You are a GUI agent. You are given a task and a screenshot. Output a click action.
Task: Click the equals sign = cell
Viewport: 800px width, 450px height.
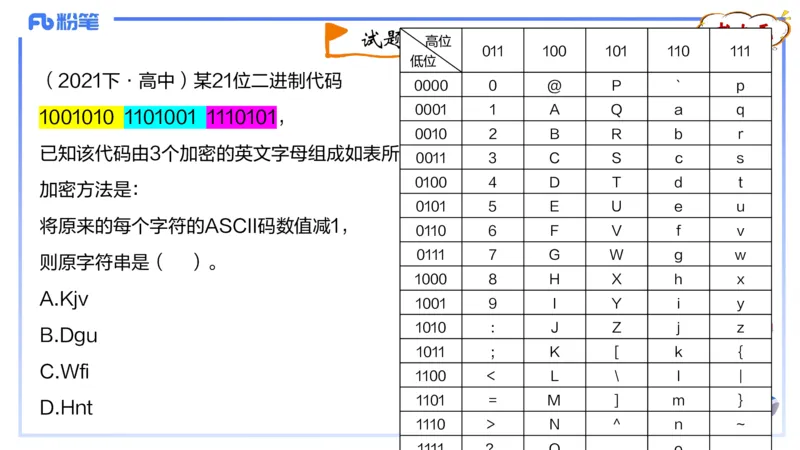click(493, 400)
